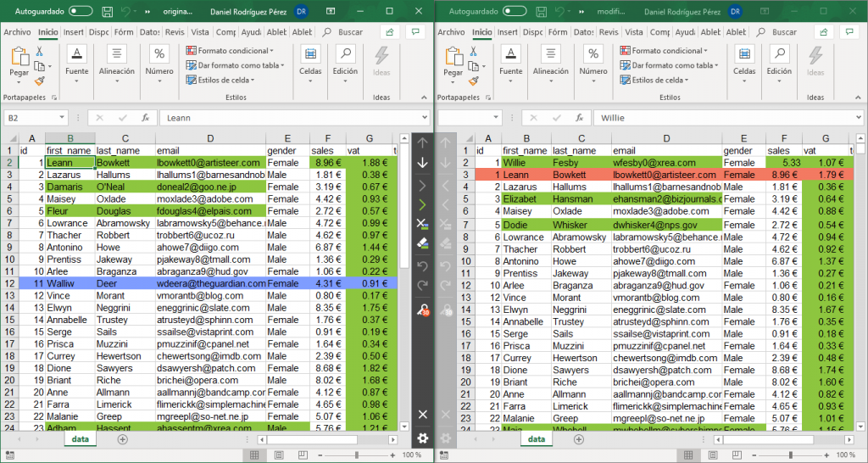
Task: Select column D header in original window
Action: [x=210, y=138]
